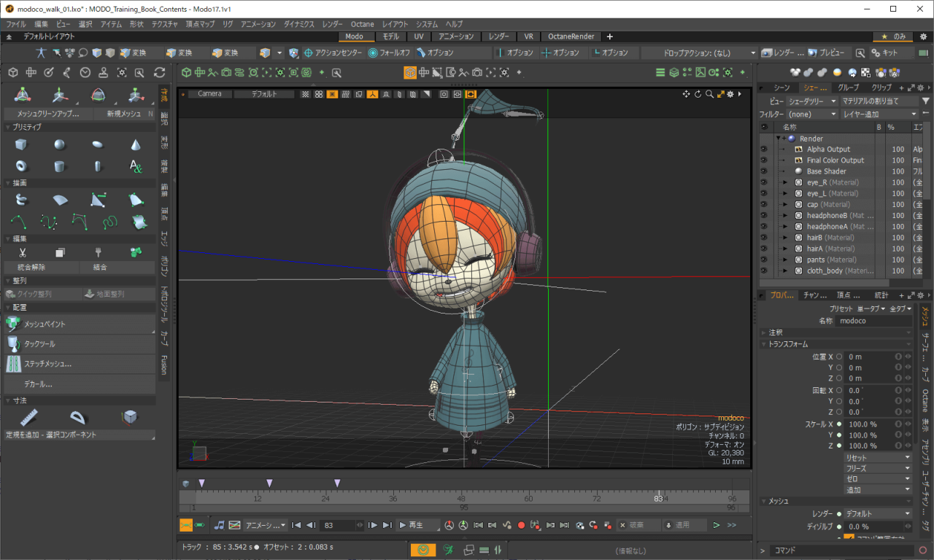
Task: Hide the cap material layer
Action: pyautogui.click(x=764, y=204)
